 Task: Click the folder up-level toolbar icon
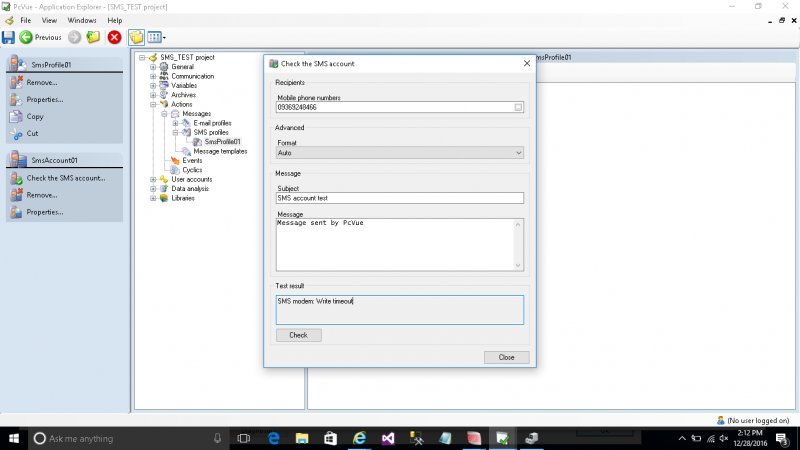coord(93,37)
